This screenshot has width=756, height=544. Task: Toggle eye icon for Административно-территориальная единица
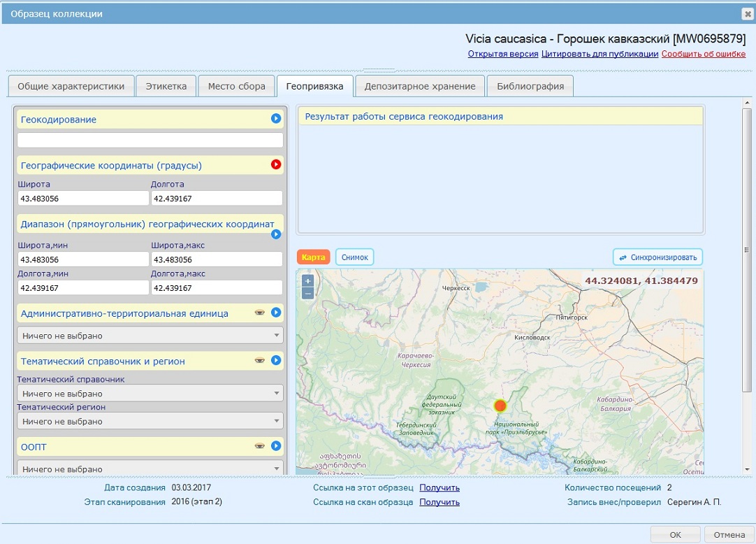tap(259, 313)
